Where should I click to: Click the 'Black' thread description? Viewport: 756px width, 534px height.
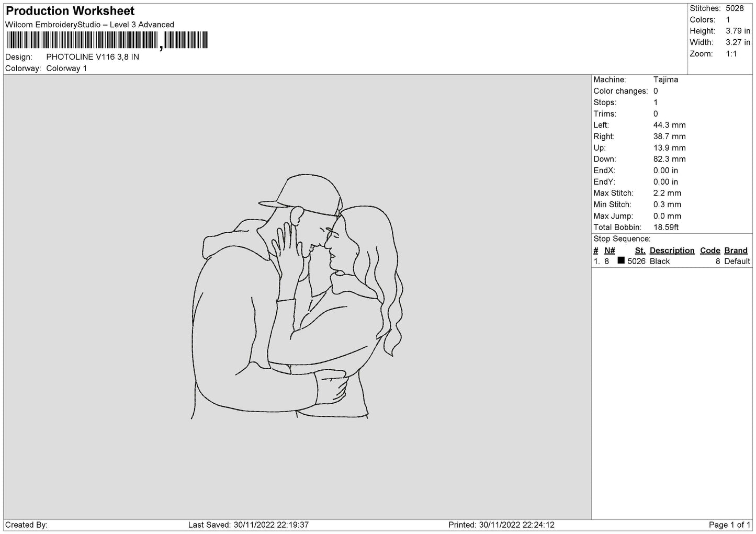(x=660, y=262)
